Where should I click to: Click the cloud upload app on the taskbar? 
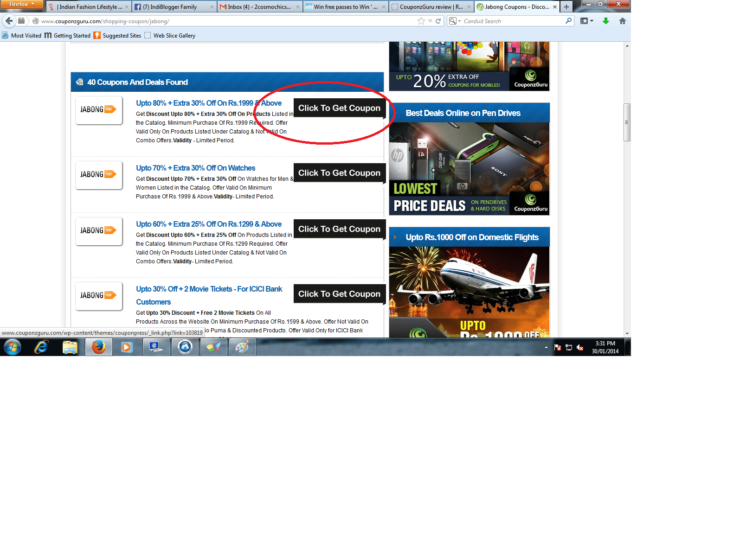[185, 347]
